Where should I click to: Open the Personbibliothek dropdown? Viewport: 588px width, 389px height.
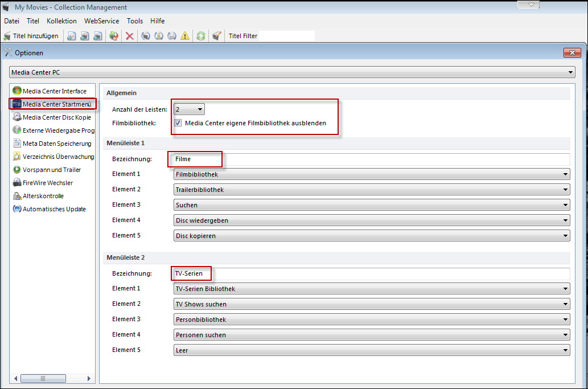coord(372,320)
